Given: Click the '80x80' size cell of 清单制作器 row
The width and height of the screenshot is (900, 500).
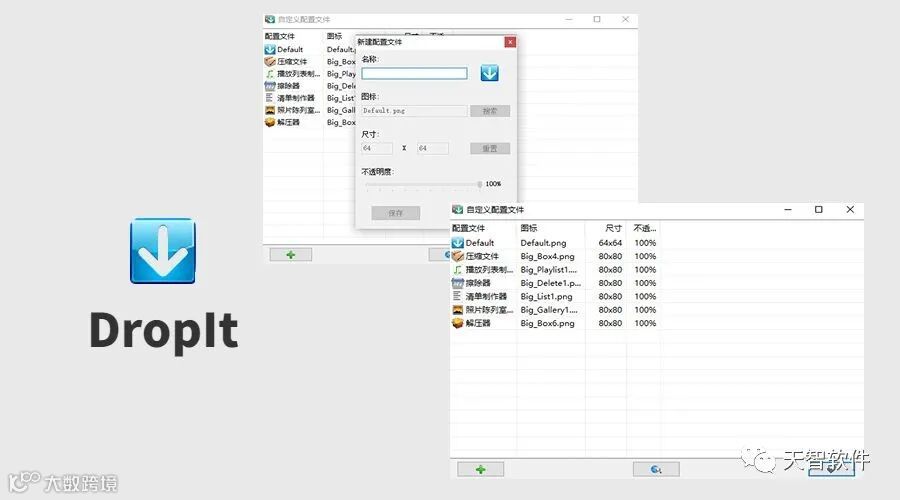Looking at the screenshot, I should click(x=610, y=296).
